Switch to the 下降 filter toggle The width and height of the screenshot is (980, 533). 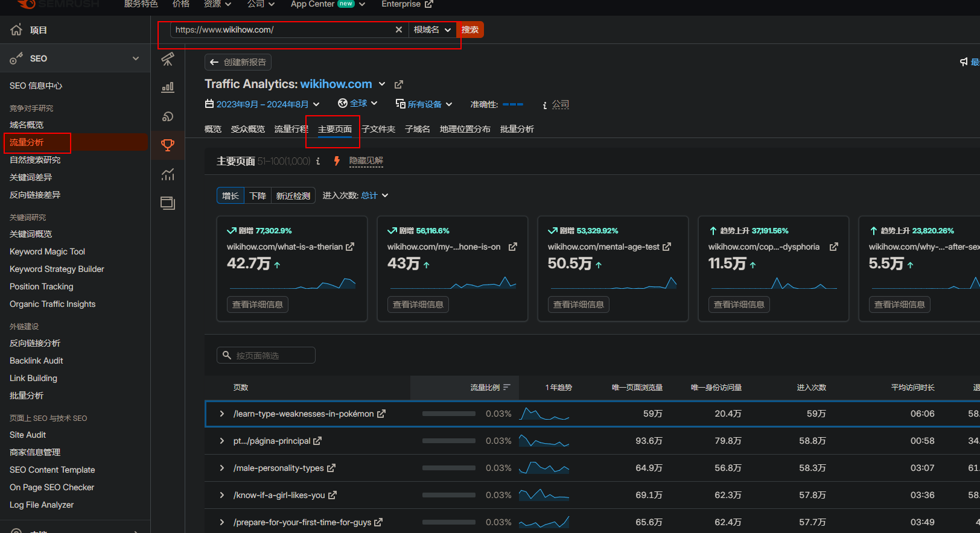(258, 196)
